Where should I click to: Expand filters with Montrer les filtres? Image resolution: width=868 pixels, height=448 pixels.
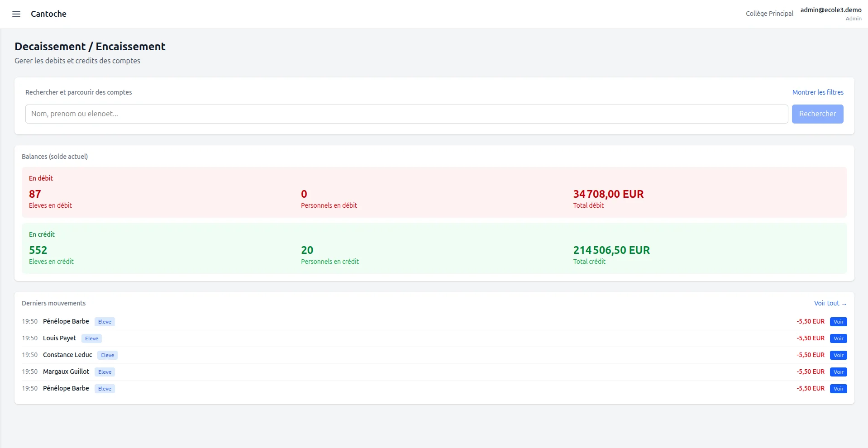coord(817,92)
